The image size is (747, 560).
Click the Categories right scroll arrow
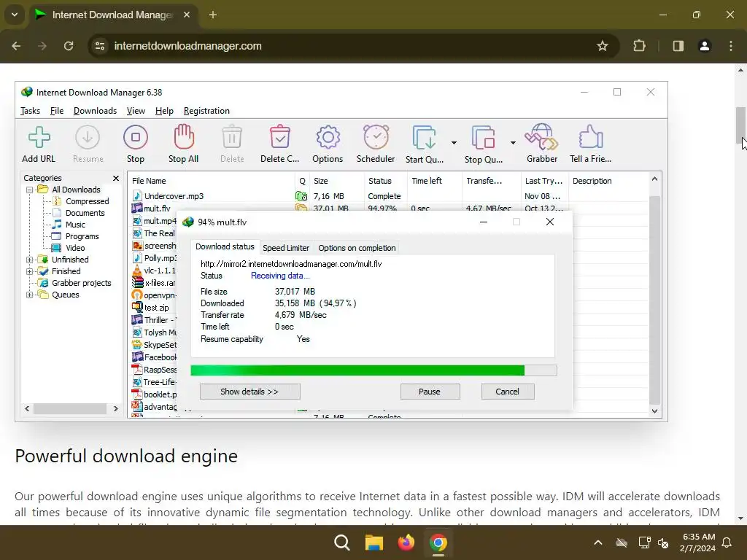point(115,408)
